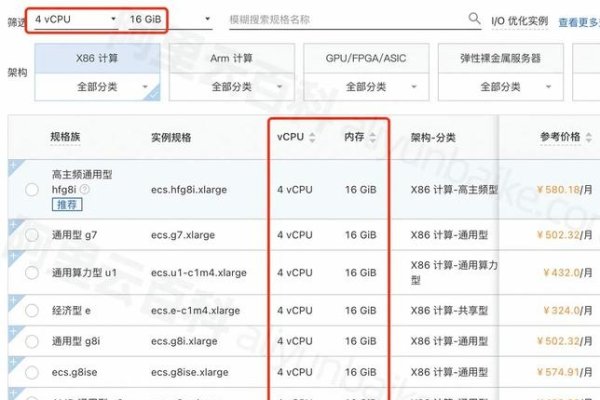The image size is (600, 400).
Task: Click the 查看更多 link
Action: 578,21
